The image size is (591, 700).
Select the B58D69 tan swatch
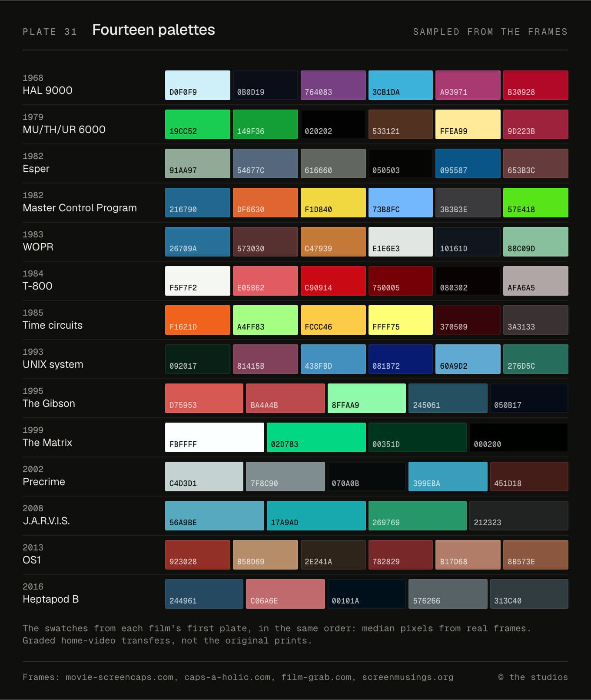[266, 555]
